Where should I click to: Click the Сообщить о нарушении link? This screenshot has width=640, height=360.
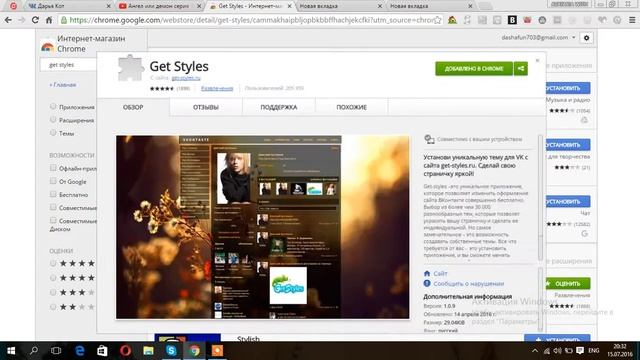(x=469, y=283)
